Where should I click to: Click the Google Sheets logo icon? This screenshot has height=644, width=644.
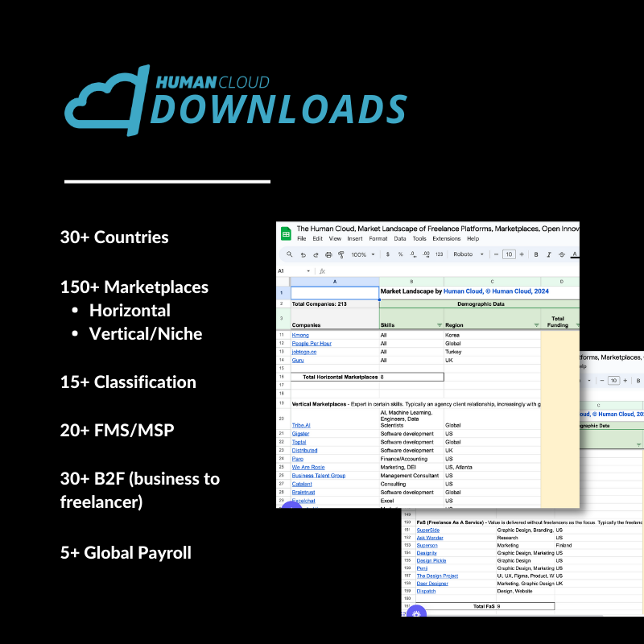click(286, 233)
